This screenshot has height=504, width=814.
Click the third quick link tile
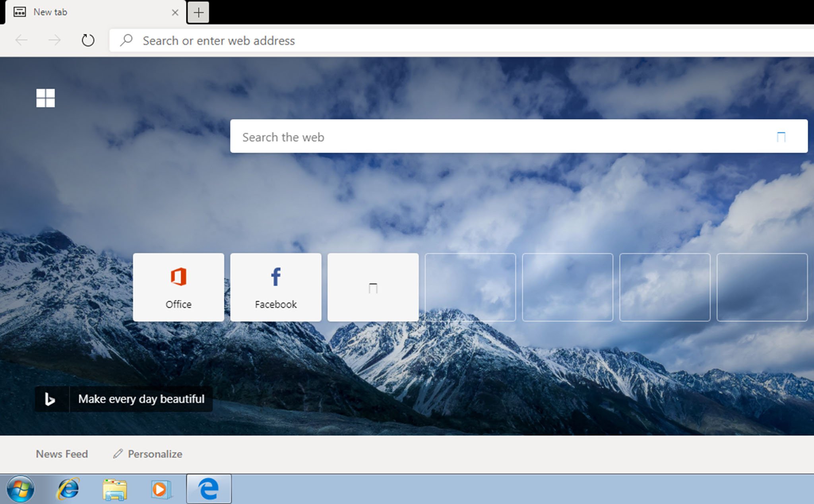pos(373,287)
